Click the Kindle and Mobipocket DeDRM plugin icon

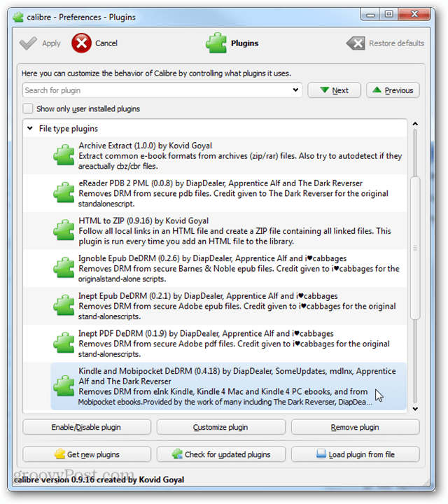coord(64,386)
